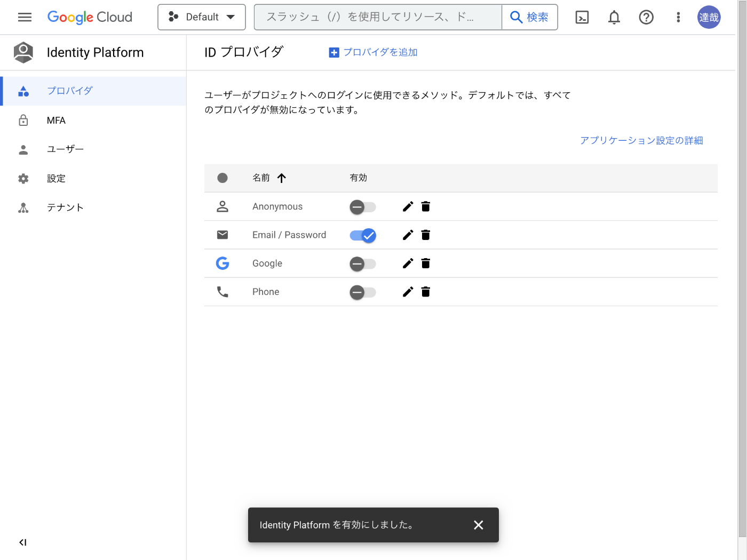Open the main navigation hamburger menu

coord(25,17)
